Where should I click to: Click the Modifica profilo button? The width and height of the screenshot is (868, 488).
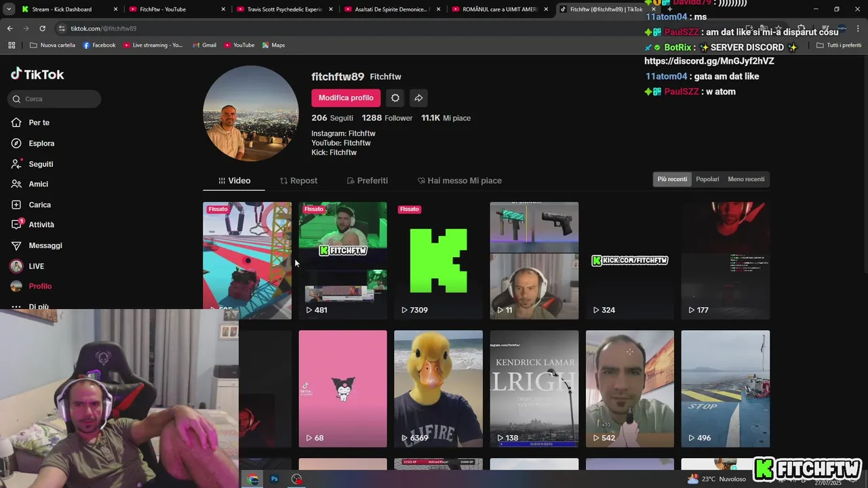[x=346, y=98]
